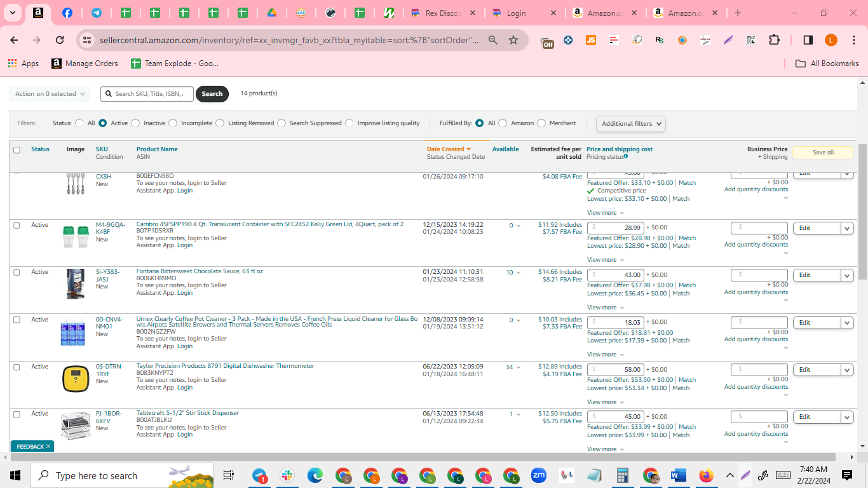
Task: Open Slack from the taskbar
Action: pos(287,475)
